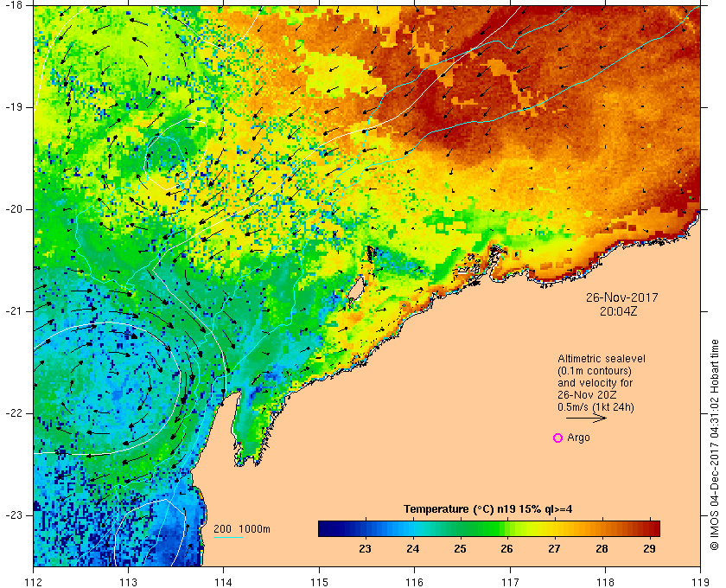The image size is (726, 588).
Task: Click the longitude axis label 113
Action: (128, 582)
